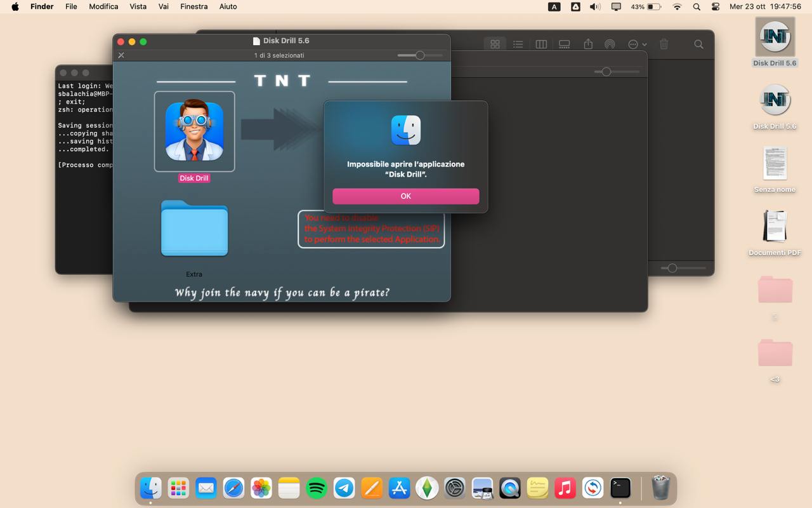Viewport: 812px width, 508px height.
Task: Click OK in the Disk Drill error dialog
Action: tap(406, 196)
